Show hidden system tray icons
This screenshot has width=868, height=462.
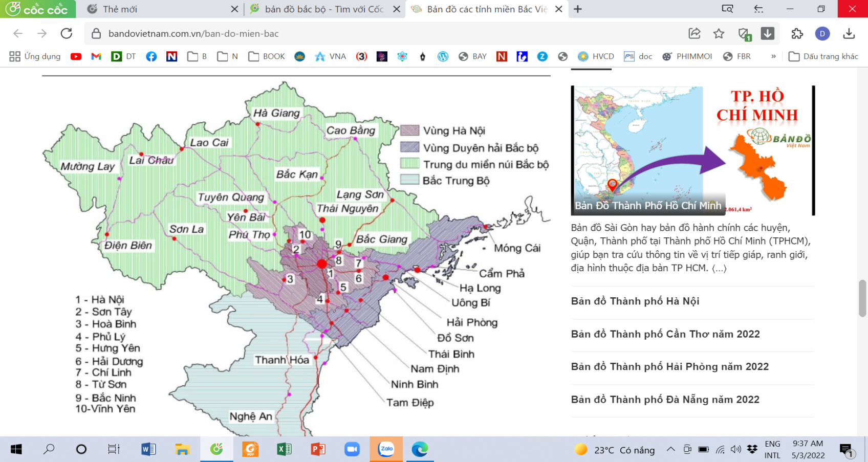pyautogui.click(x=670, y=449)
